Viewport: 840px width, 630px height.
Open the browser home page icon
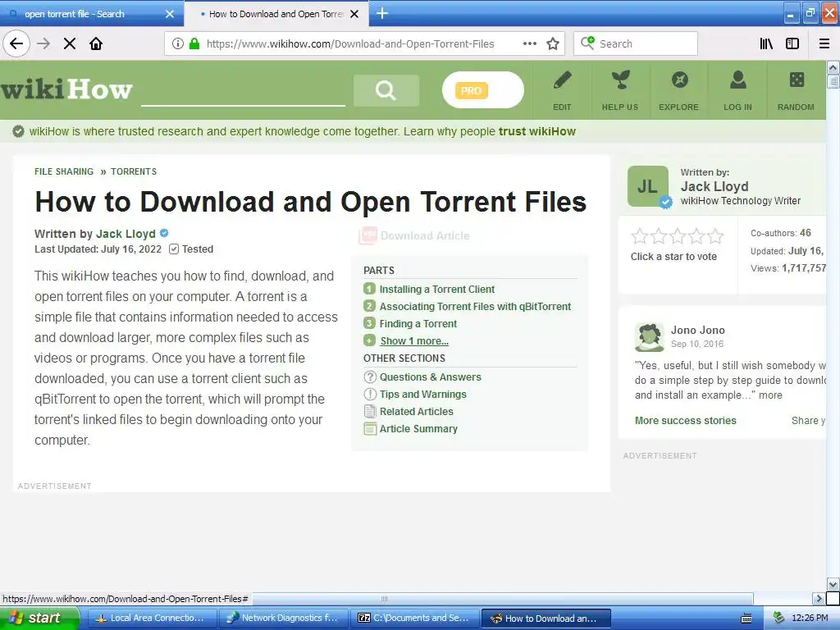tap(96, 44)
